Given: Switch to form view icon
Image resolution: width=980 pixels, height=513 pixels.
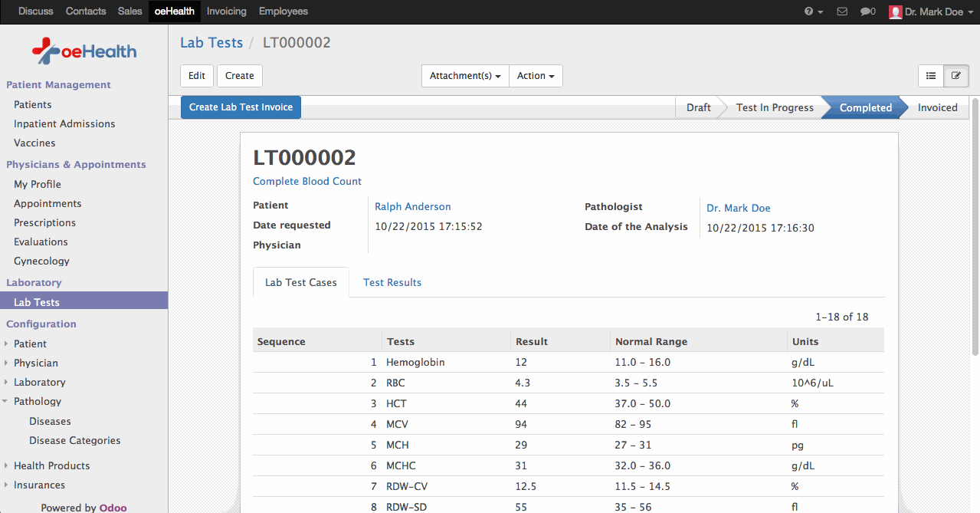Looking at the screenshot, I should [x=956, y=76].
